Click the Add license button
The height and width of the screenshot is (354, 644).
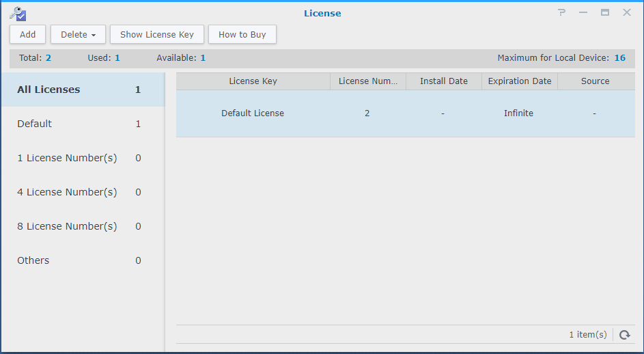[27, 35]
